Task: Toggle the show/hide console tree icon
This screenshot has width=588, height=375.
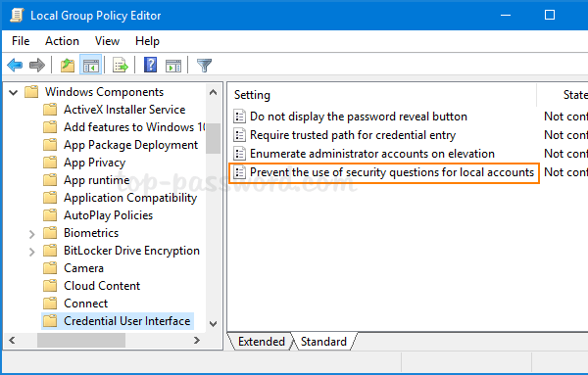Action: 90,66
